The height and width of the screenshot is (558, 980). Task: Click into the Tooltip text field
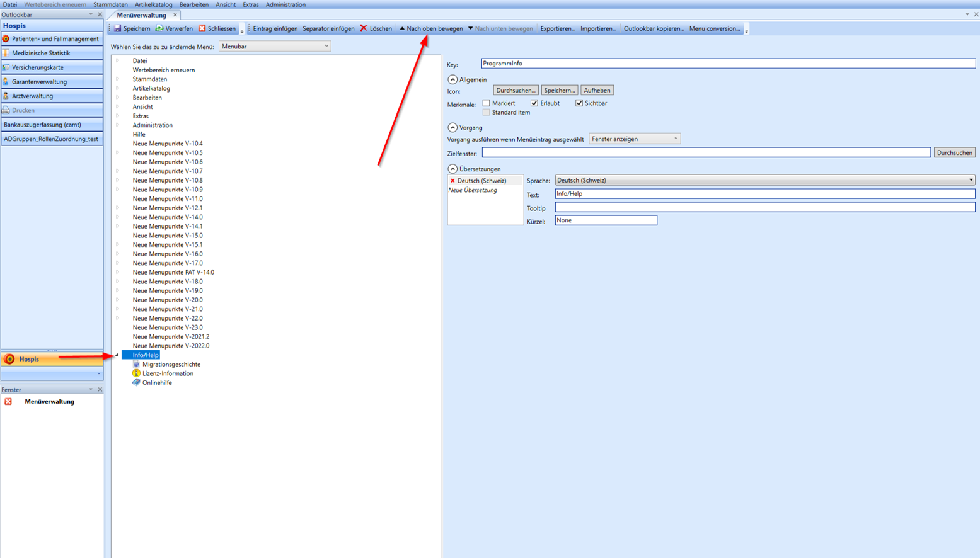764,207
